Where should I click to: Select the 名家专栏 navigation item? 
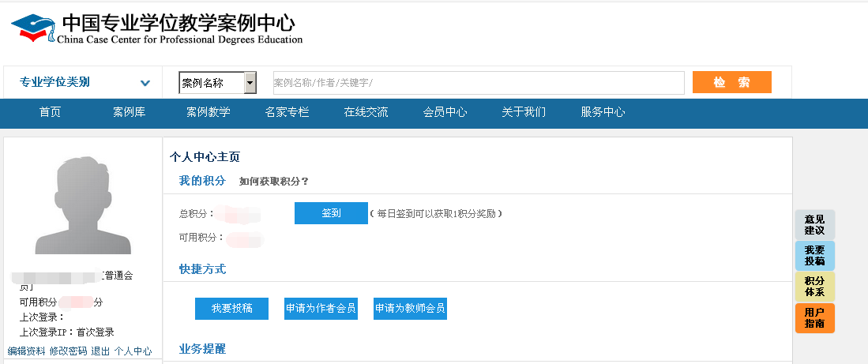[x=287, y=112]
